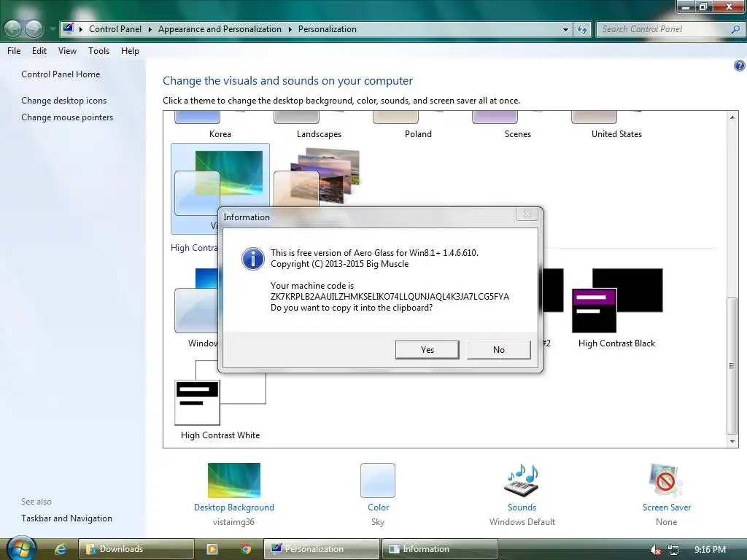
Task: Launch Chrome from the taskbar
Action: [246, 549]
